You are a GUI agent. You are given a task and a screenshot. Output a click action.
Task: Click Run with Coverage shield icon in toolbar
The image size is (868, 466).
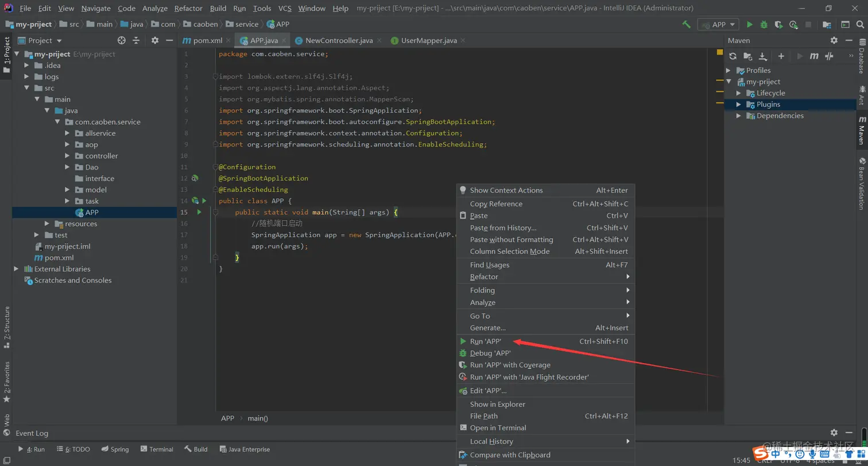778,25
